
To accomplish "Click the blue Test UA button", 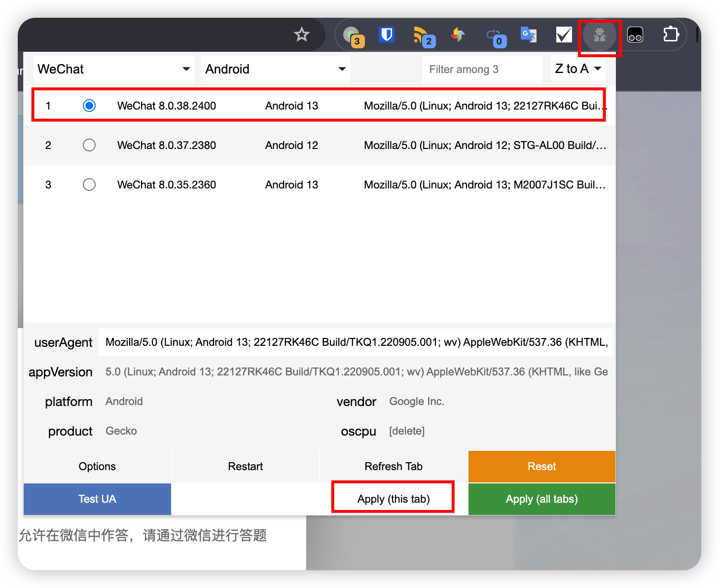I will (x=97, y=499).
